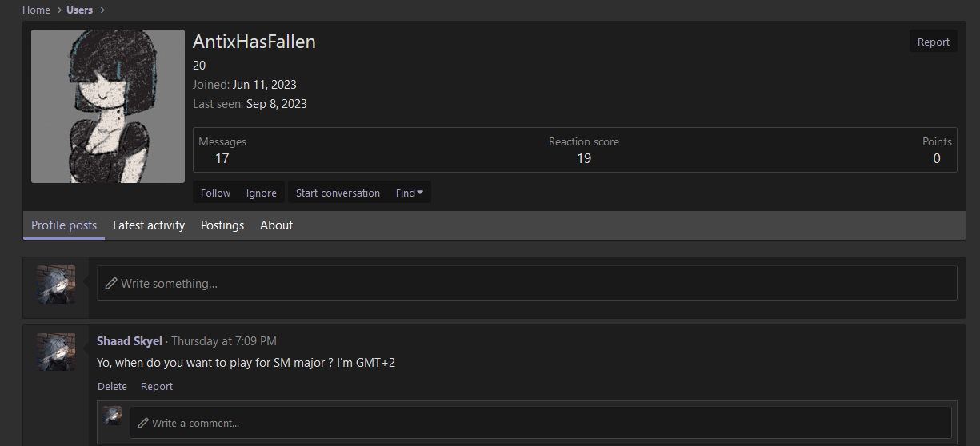Click the Report button at top right
Viewport: 980px width, 446px height.
933,42
